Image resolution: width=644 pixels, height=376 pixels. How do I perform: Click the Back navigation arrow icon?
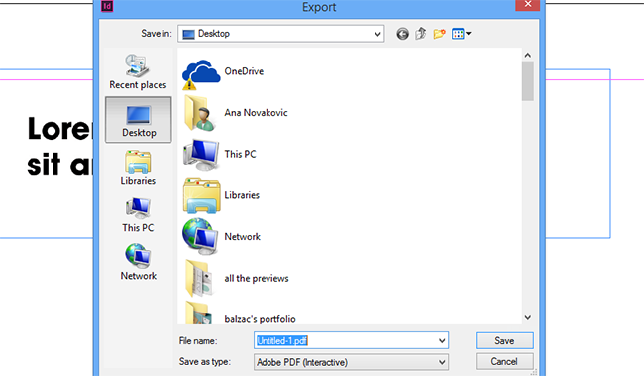coord(402,34)
